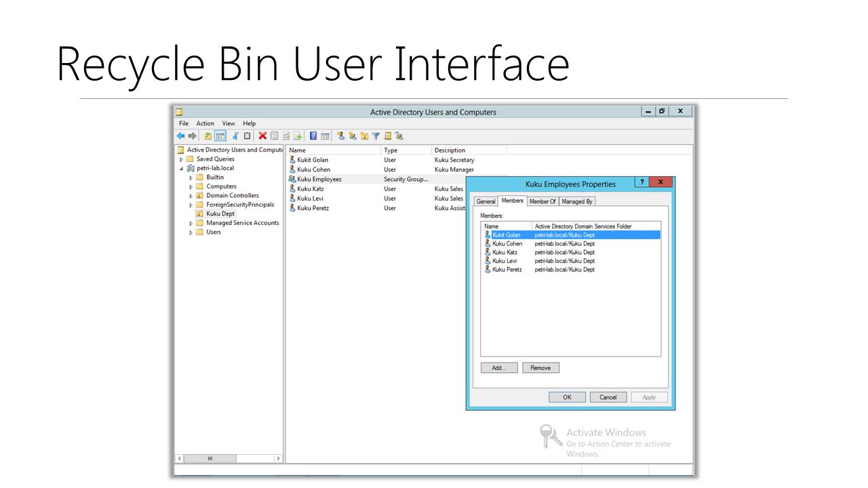Screen dimensions: 868x488
Task: Switch to the Managed By tab
Action: (577, 201)
